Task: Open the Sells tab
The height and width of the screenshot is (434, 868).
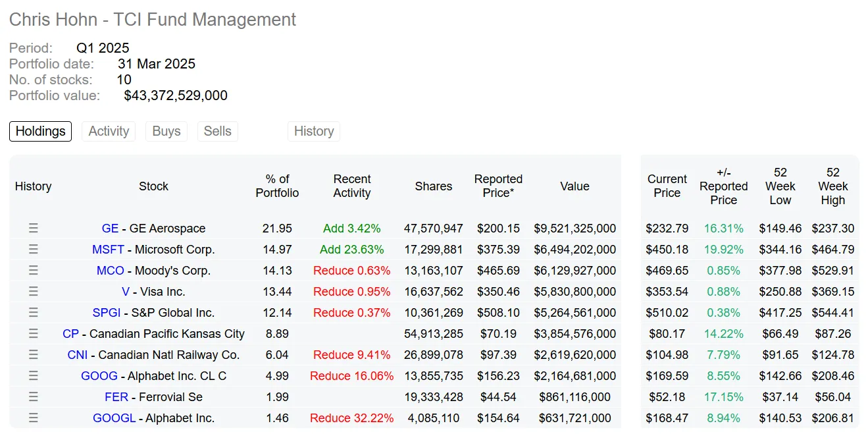Action: pyautogui.click(x=218, y=131)
